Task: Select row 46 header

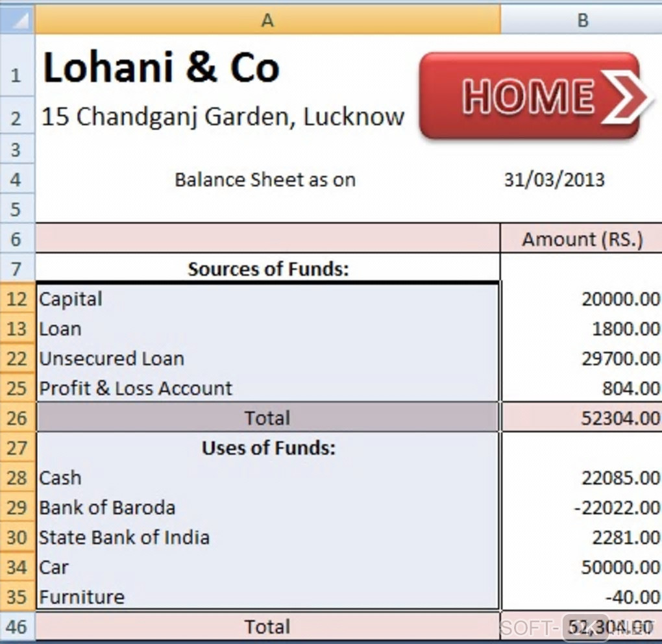Action: 18,626
